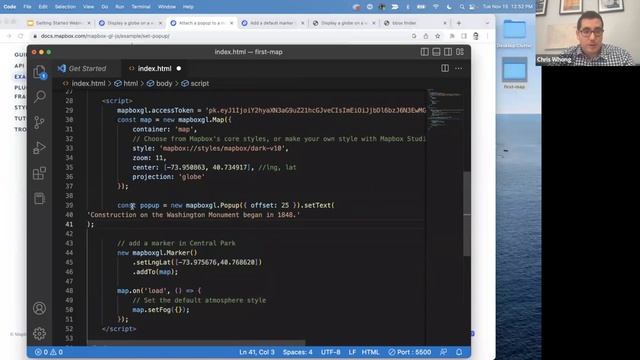Open the Edit menu
The width and height of the screenshot is (640, 360).
click(43, 7)
